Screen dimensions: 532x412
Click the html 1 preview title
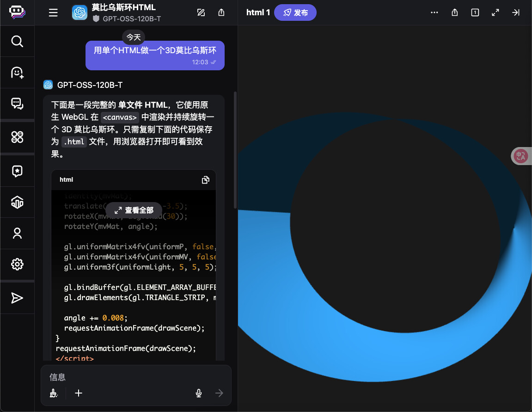[258, 12]
